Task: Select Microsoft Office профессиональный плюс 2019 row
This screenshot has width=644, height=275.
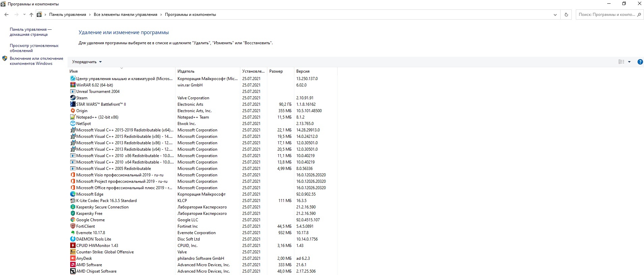Action: [203, 188]
